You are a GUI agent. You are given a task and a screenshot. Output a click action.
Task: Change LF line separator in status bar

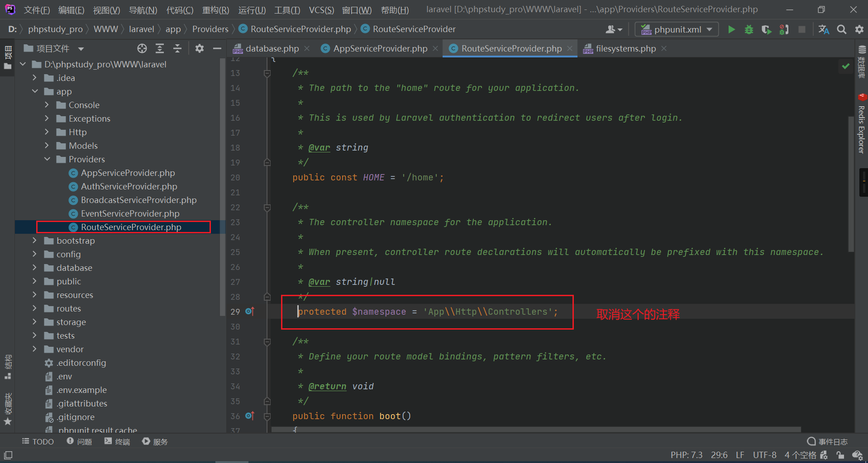pyautogui.click(x=740, y=455)
